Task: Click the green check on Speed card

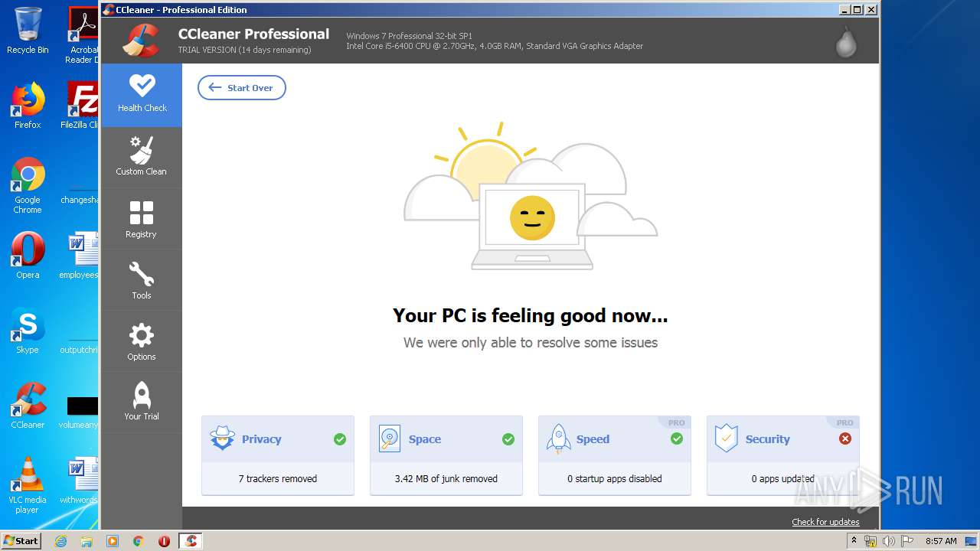Action: coord(677,439)
